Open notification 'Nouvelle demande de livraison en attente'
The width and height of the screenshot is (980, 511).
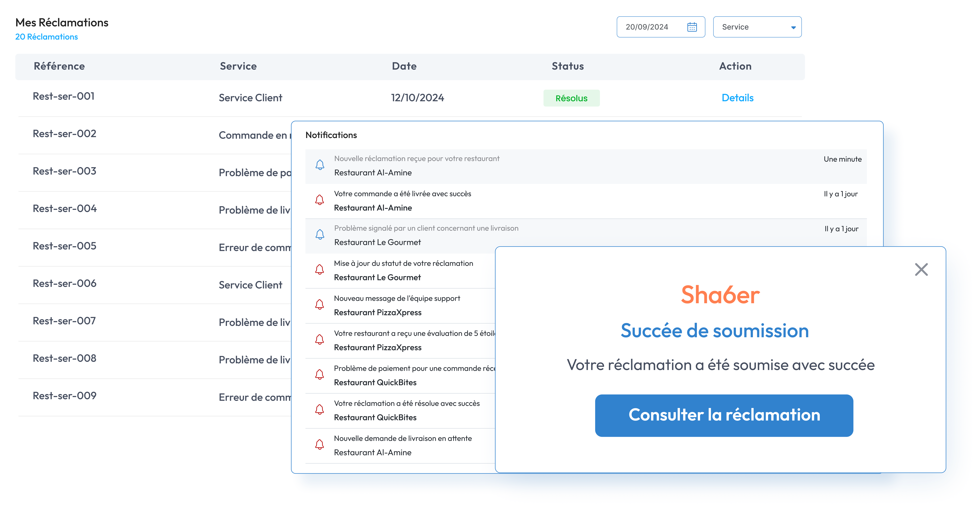point(400,446)
